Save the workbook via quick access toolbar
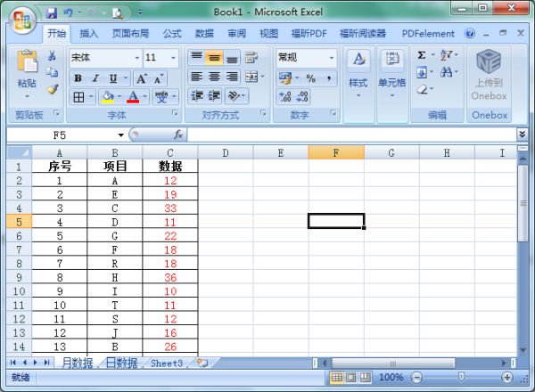The width and height of the screenshot is (535, 392). click(x=52, y=13)
